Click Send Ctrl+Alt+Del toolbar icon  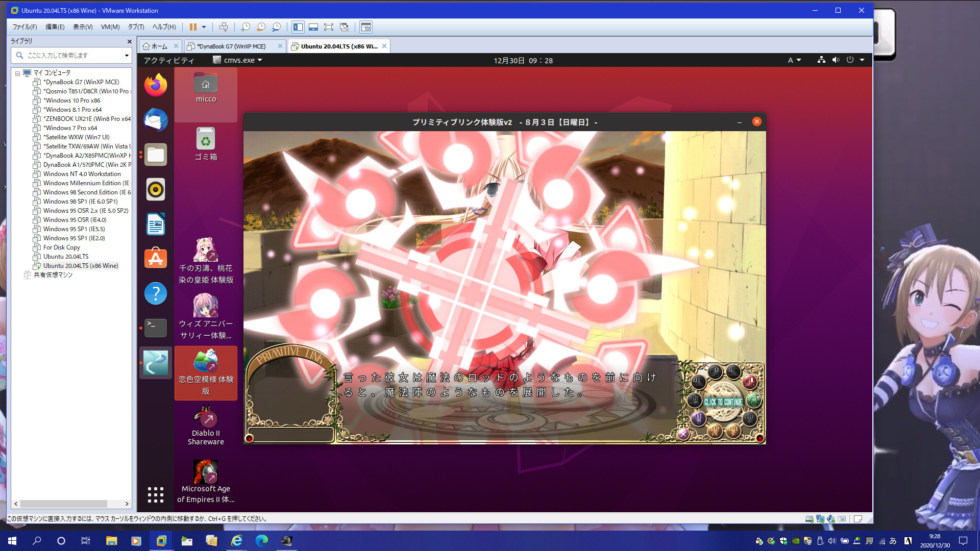tap(223, 27)
